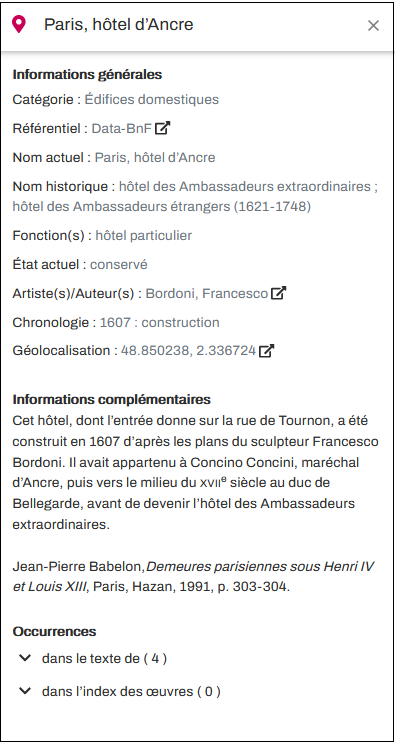Click the 48.850238, 2.336724 coordinates link
395x745 pixels.
click(189, 351)
